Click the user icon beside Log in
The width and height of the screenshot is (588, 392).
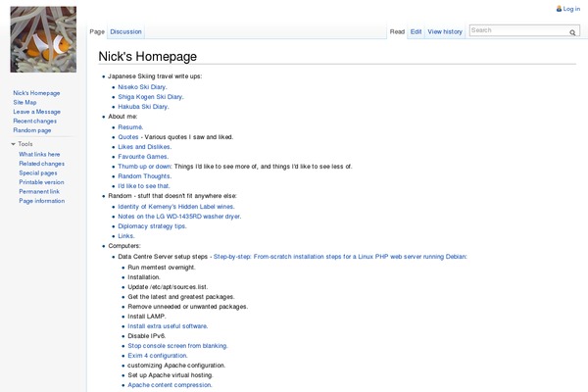pyautogui.click(x=559, y=8)
